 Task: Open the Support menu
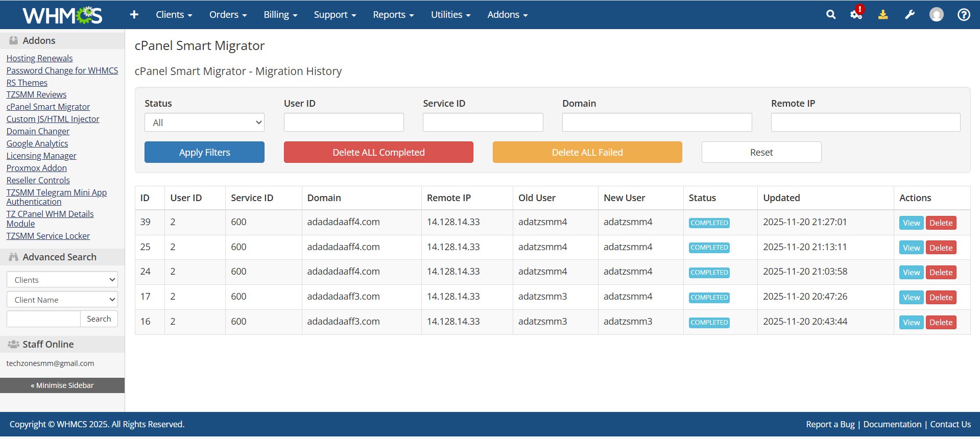[335, 15]
